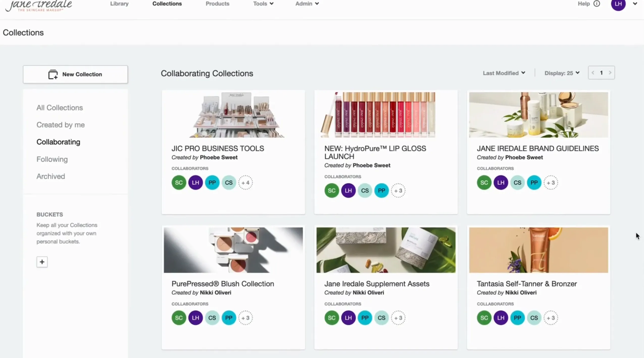Click the CS collaborator on Tantasia Self-Tanner & Bronzer

[534, 318]
